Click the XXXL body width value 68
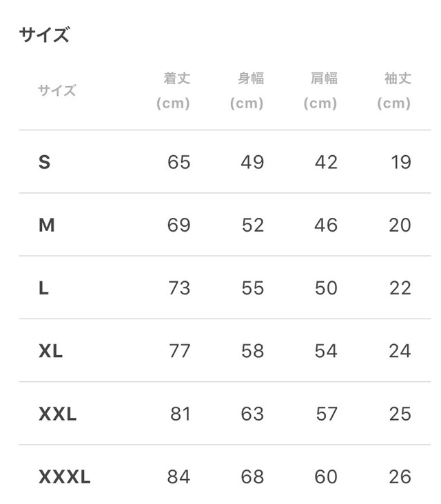This screenshot has width=441, height=504. pos(252,476)
